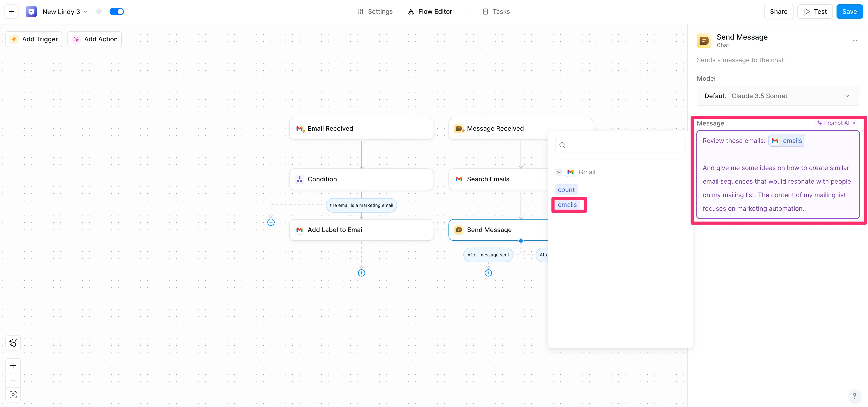
Task: Click the magic wand auto-layout icon
Action: [13, 343]
